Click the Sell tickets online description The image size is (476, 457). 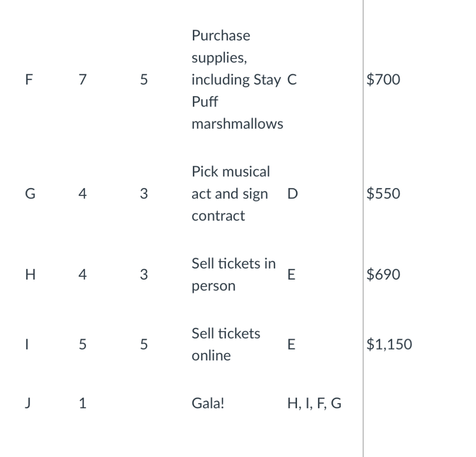click(x=226, y=345)
